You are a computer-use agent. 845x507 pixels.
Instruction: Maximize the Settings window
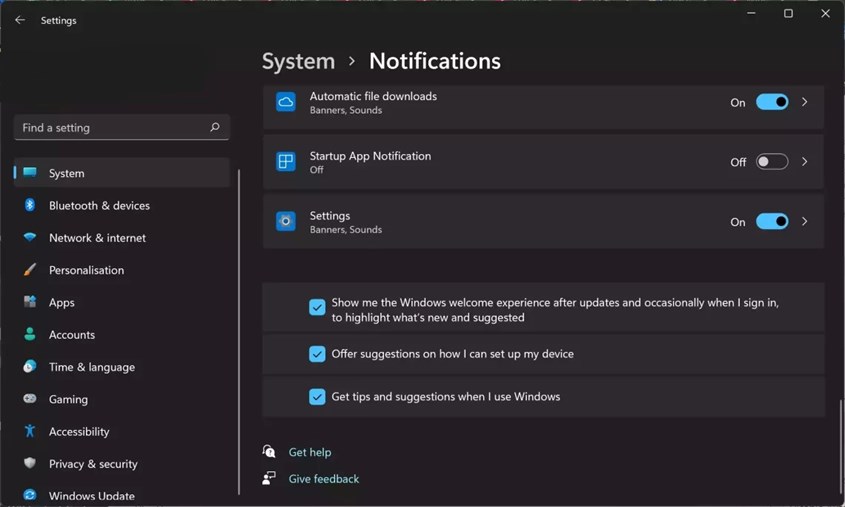[x=788, y=13]
